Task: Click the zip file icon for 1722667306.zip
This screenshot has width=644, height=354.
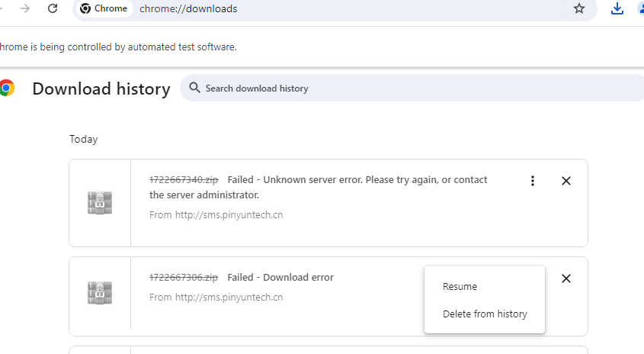Action: tap(100, 293)
